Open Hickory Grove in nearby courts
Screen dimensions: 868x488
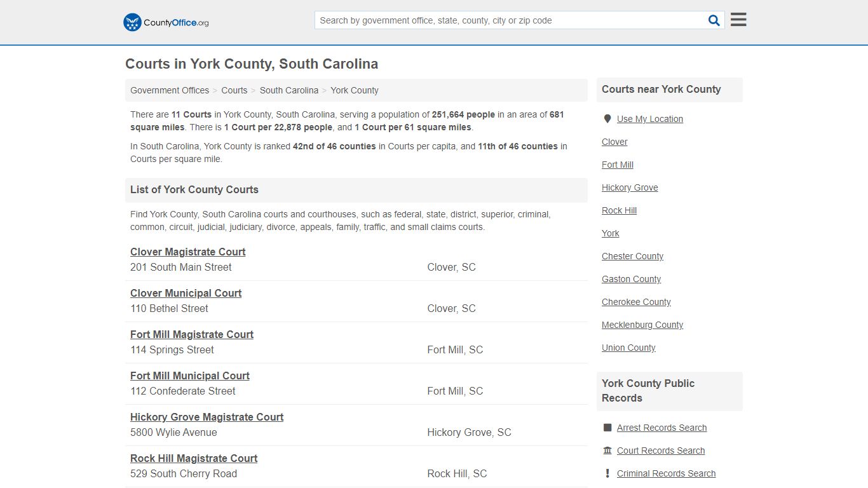630,187
